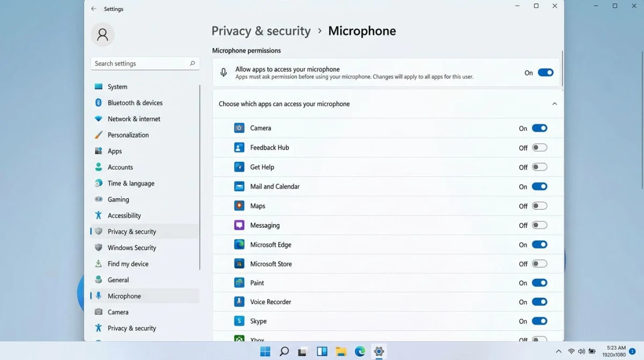Viewport: 644px width, 360px height.
Task: Open Personalization in sidebar
Action: tap(145, 135)
